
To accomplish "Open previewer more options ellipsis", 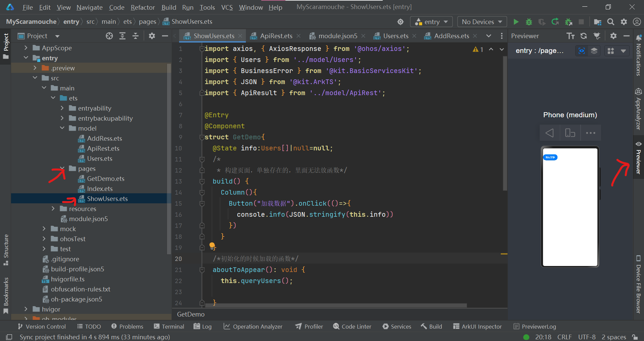I will 591,133.
